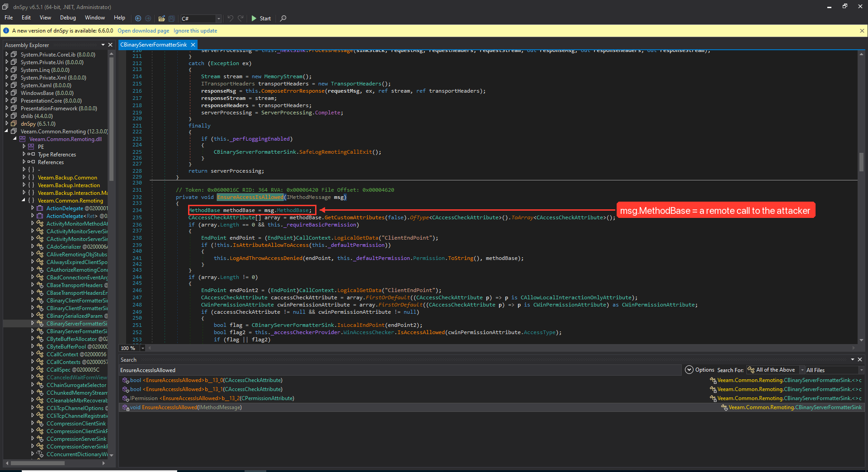Select the References tree item

(51, 162)
